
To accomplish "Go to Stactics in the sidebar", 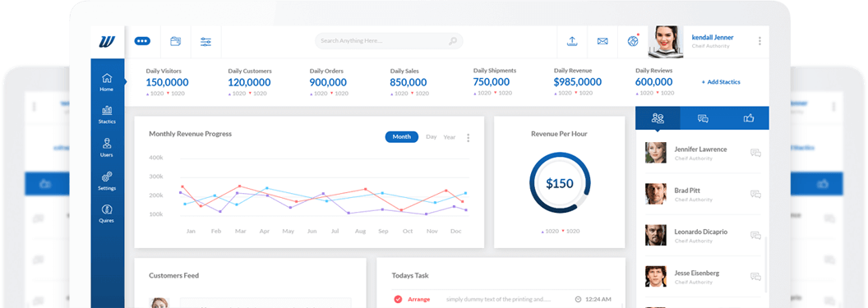I will (x=107, y=115).
